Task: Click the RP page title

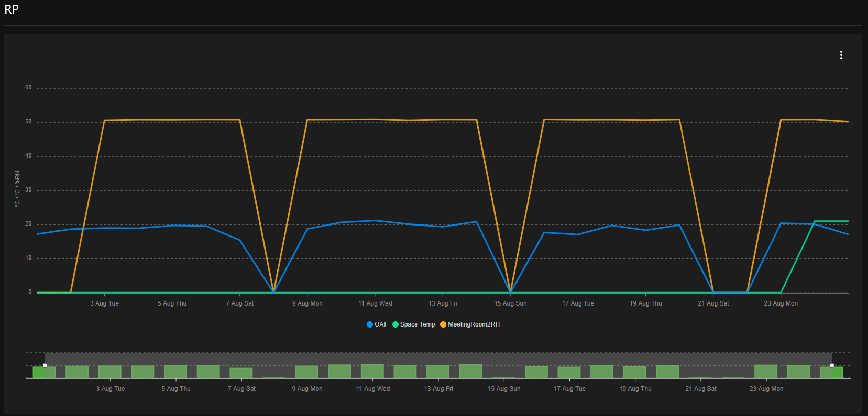Action: tap(12, 9)
